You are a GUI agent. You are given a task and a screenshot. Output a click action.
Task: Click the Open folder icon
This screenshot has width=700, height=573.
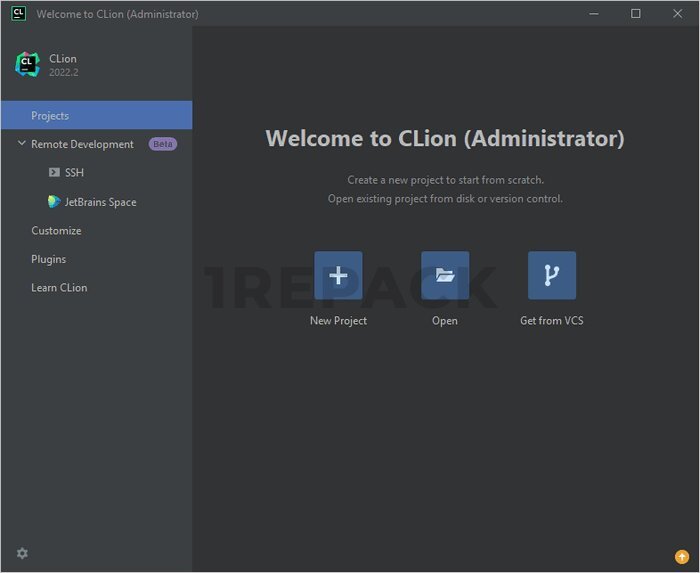pyautogui.click(x=445, y=276)
